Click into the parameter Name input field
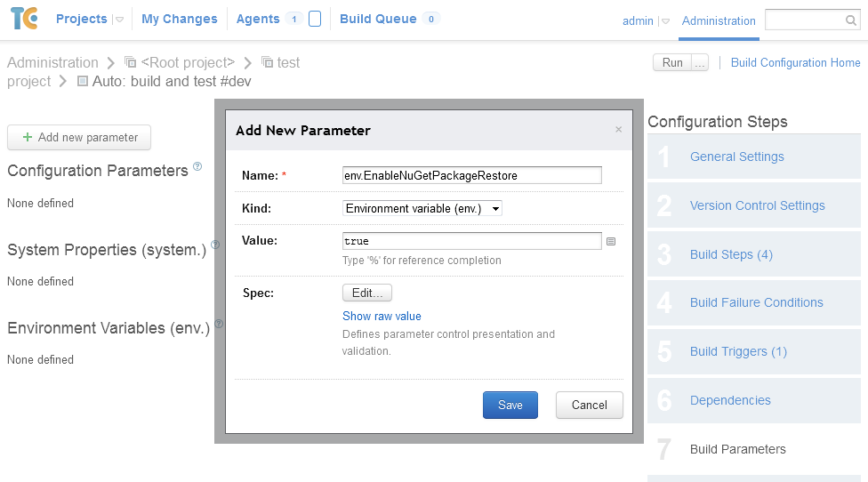Viewport: 868px width, 482px height. (x=471, y=175)
